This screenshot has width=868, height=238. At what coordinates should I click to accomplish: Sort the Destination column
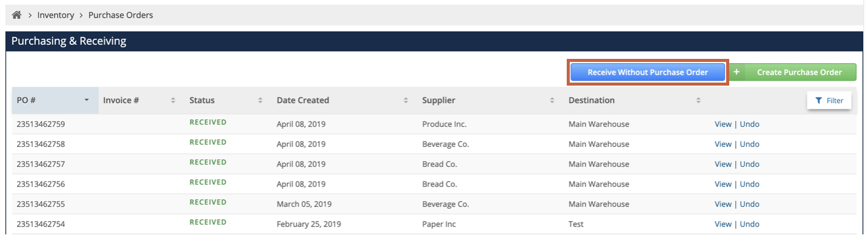click(x=698, y=100)
